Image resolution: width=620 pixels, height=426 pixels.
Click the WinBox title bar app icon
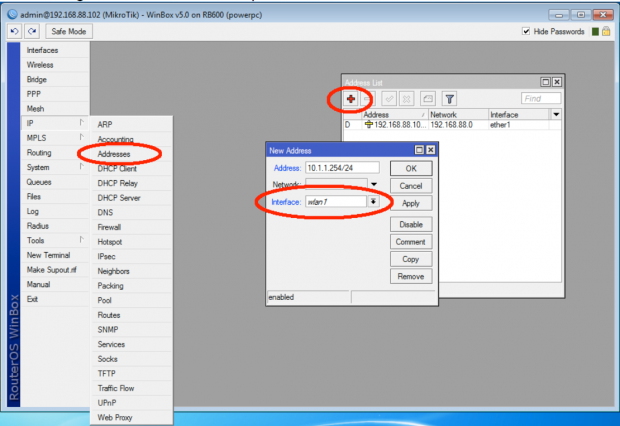13,15
